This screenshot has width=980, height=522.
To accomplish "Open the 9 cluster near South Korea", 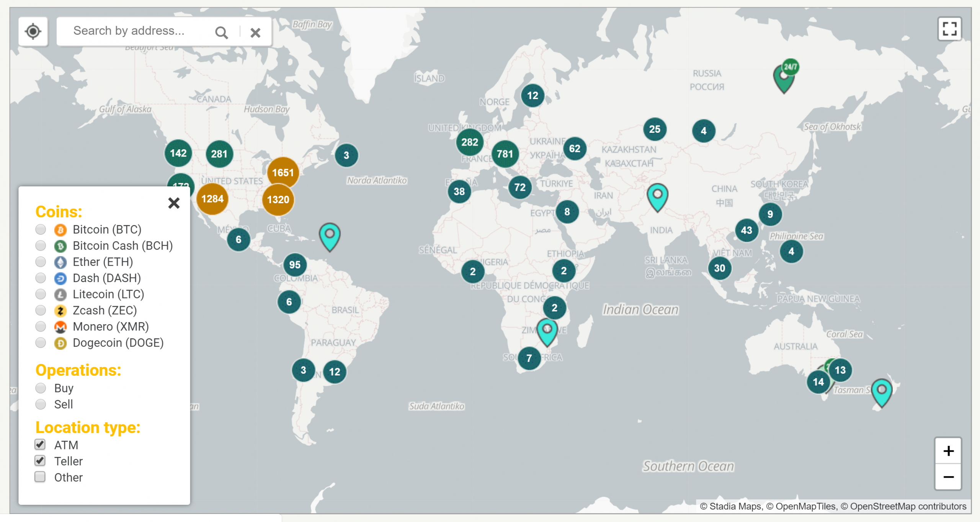I will click(x=770, y=214).
